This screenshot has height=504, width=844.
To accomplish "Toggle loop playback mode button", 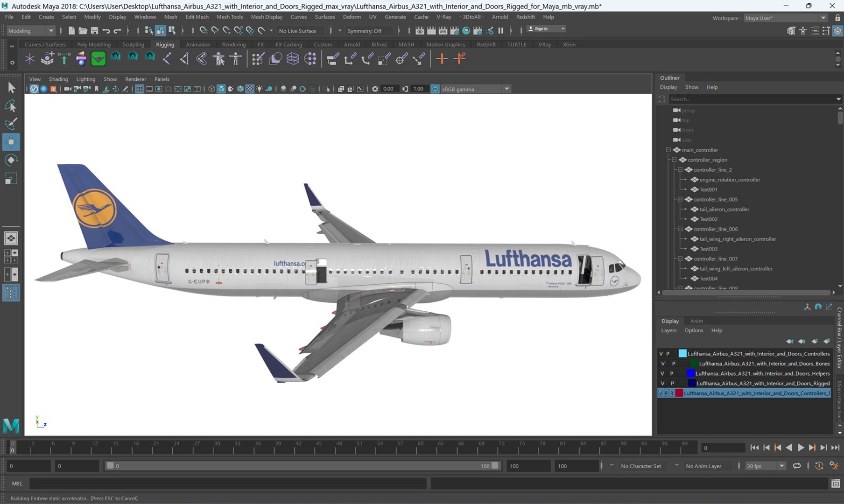I will 797,466.
